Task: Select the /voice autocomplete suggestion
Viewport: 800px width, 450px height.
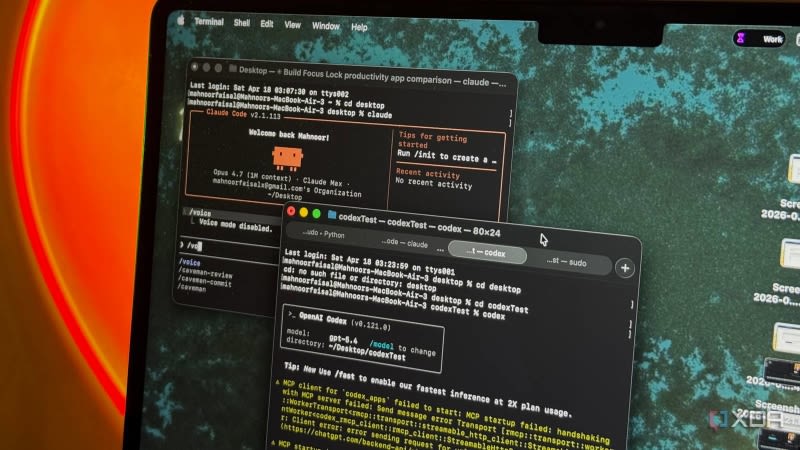Action: tap(190, 262)
